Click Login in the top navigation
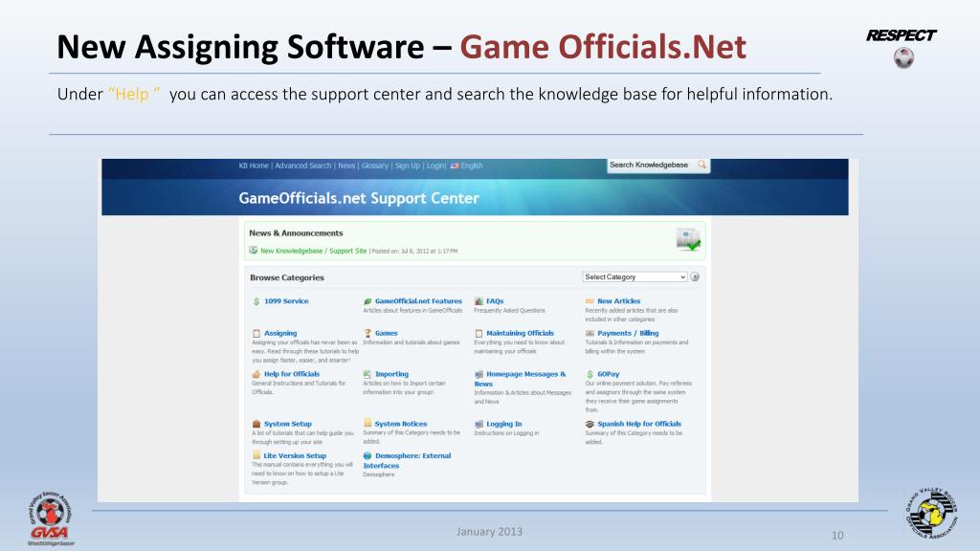 [435, 165]
